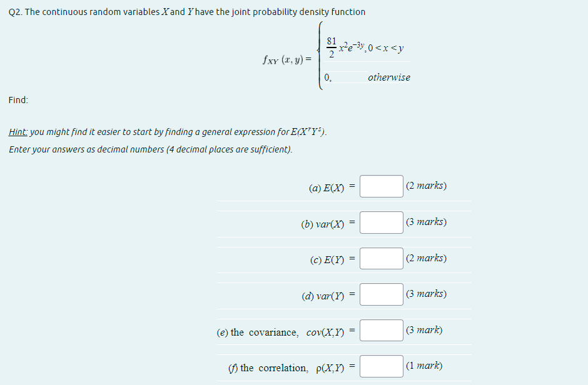Viewport: 588px width, 385px height.
Task: Click the E(X) answer input box
Action: [x=380, y=186]
